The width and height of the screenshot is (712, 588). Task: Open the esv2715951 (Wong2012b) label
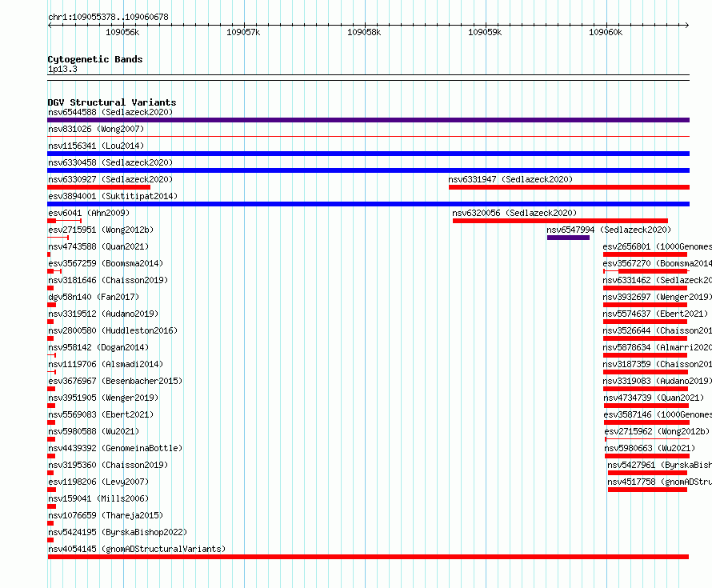tap(101, 230)
